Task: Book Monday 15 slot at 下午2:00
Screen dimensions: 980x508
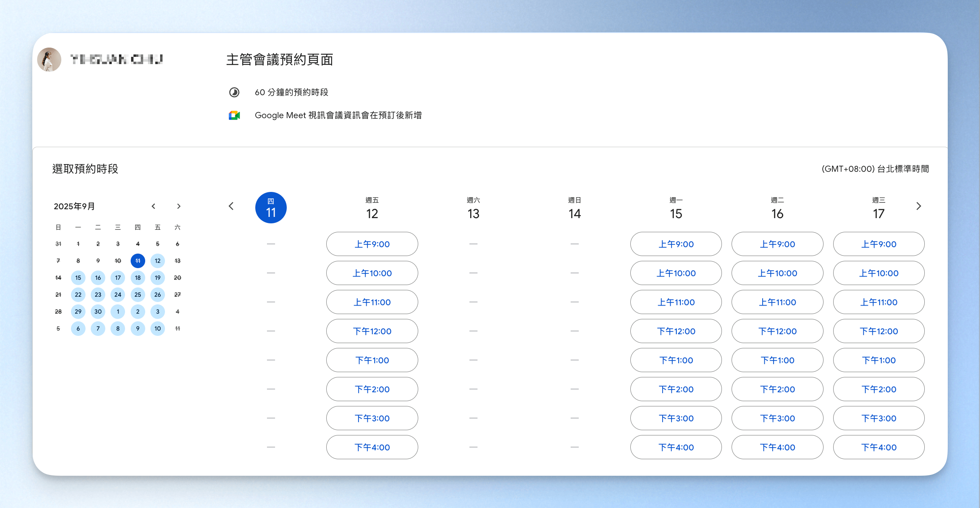Action: pos(676,389)
